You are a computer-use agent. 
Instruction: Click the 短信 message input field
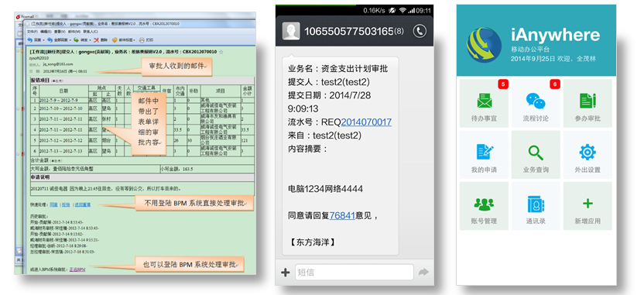point(354,272)
